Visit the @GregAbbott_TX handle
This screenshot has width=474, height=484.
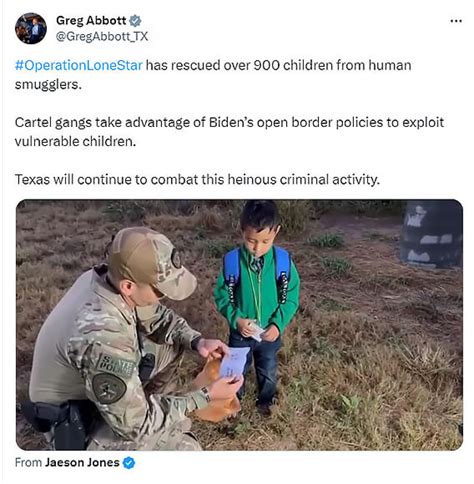pyautogui.click(x=102, y=36)
